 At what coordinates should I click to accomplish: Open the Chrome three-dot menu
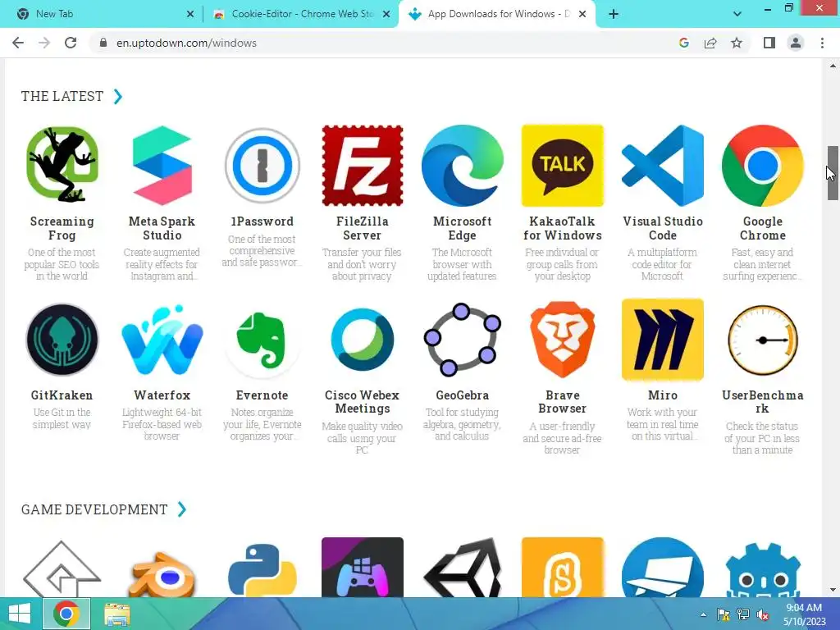[822, 43]
